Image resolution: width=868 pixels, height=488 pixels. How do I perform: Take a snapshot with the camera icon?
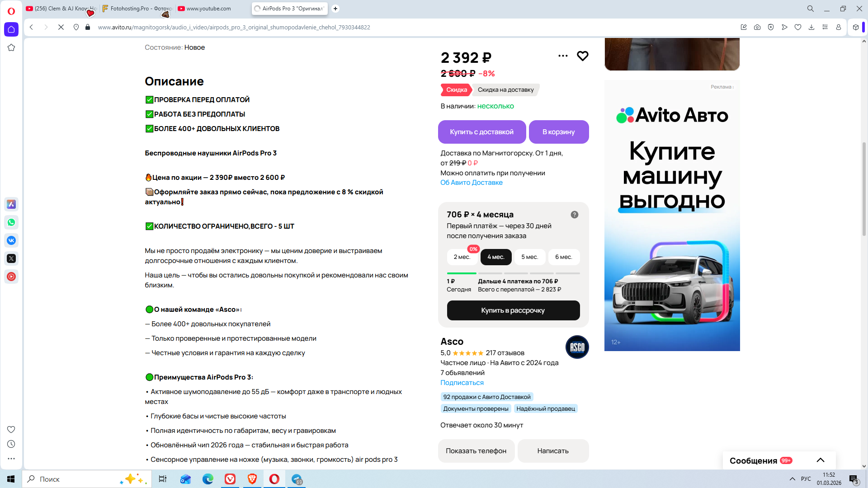pyautogui.click(x=757, y=27)
